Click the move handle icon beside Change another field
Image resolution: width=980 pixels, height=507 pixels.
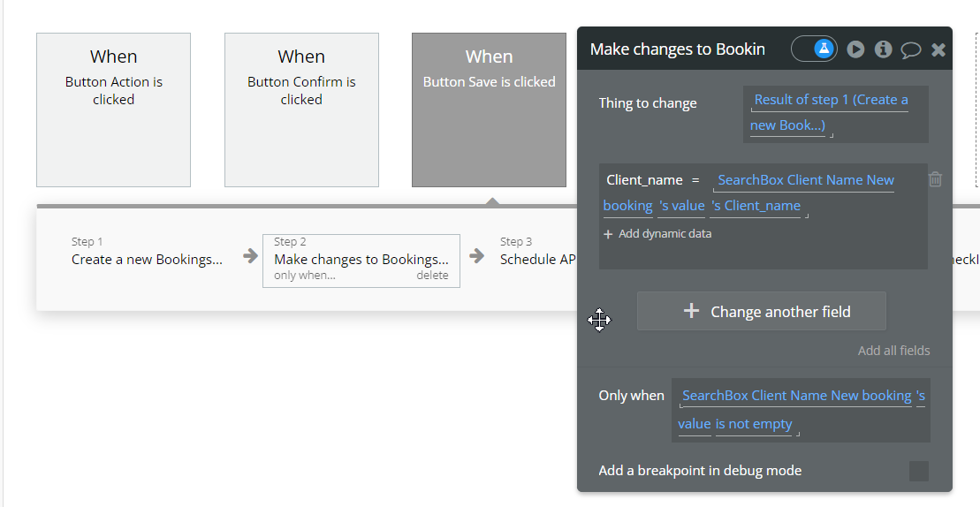click(x=599, y=320)
